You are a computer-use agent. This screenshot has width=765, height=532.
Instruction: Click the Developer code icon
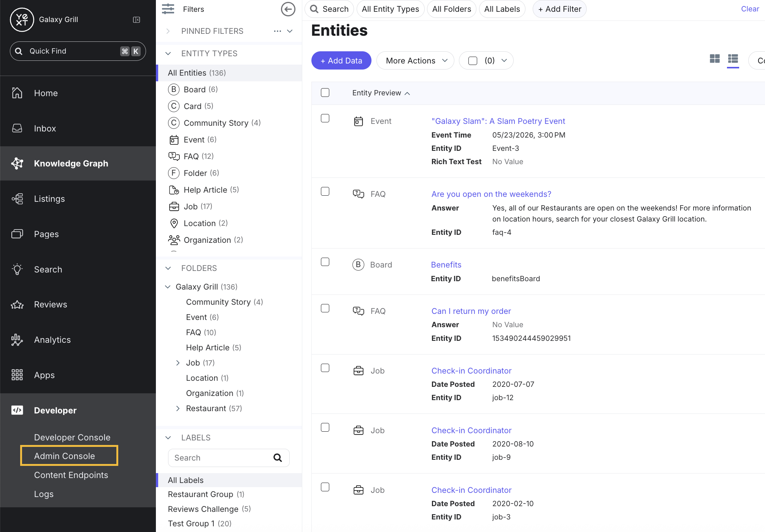17,410
